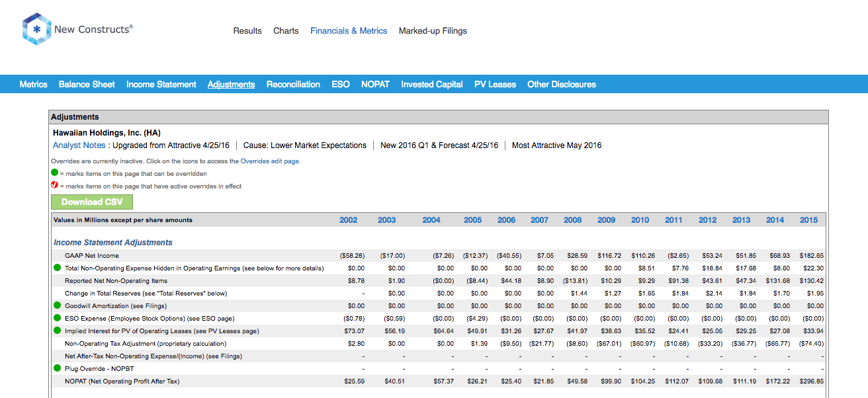
Task: Switch to the NOPAT tab
Action: [x=375, y=85]
